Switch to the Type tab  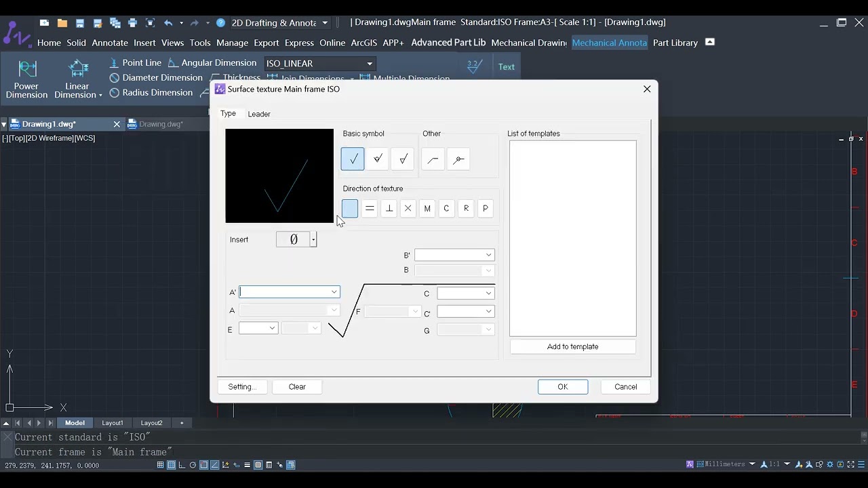(x=228, y=113)
